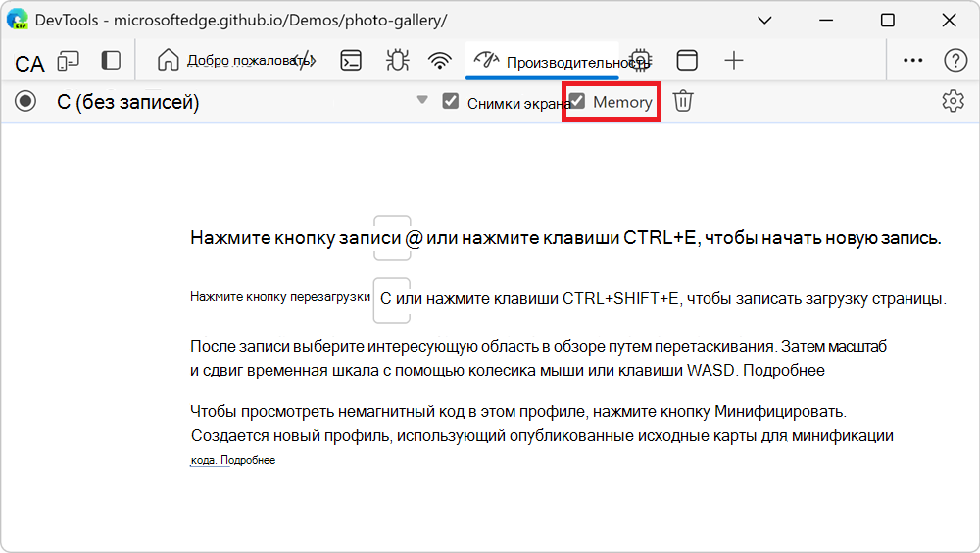
Task: Click the Подробнее link after WASD
Action: pos(784,371)
